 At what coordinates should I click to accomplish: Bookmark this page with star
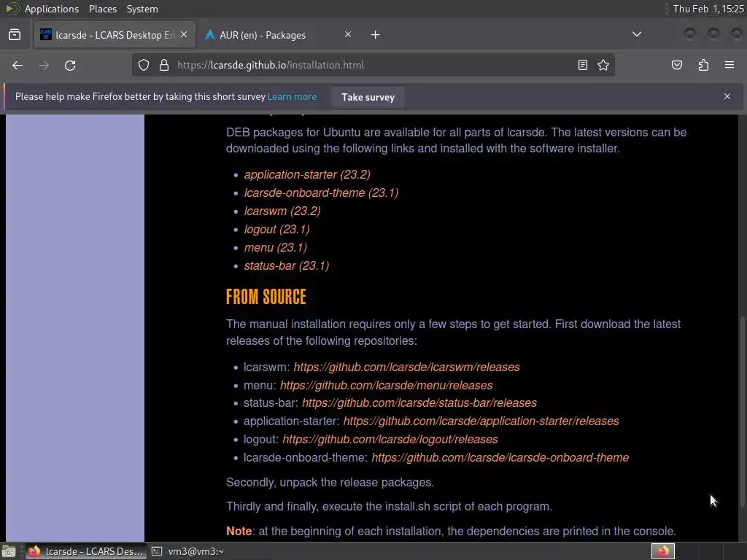click(x=603, y=65)
